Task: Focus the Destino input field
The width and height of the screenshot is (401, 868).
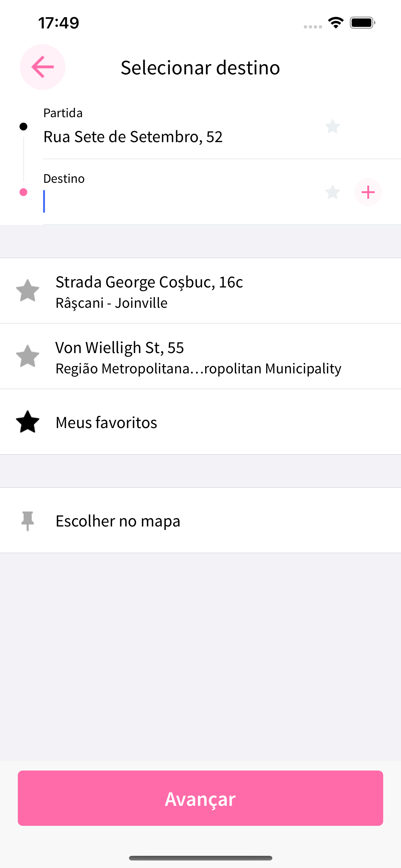Action: [x=182, y=201]
